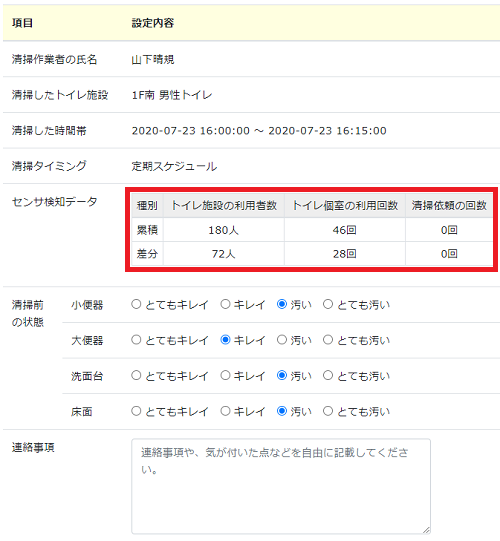Click the 差分 row 0回 cell
The height and width of the screenshot is (541, 500).
[449, 254]
